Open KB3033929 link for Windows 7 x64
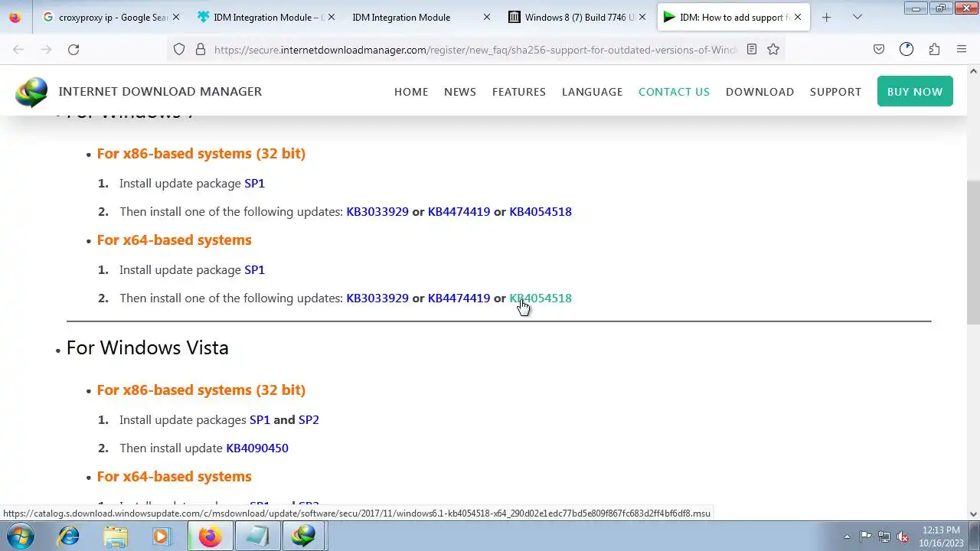Viewport: 980px width, 551px height. pyautogui.click(x=377, y=298)
